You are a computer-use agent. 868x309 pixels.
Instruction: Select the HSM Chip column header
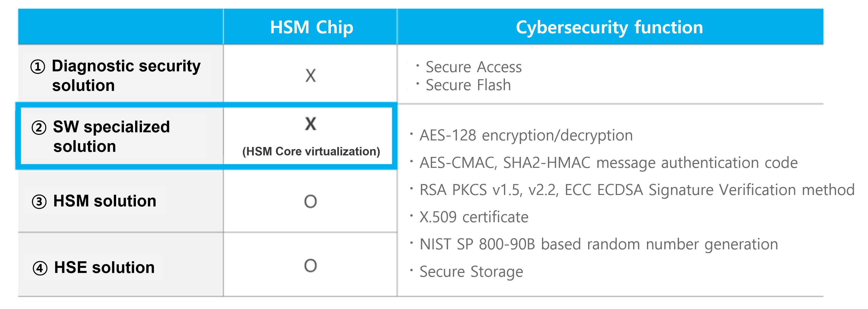coord(311,27)
